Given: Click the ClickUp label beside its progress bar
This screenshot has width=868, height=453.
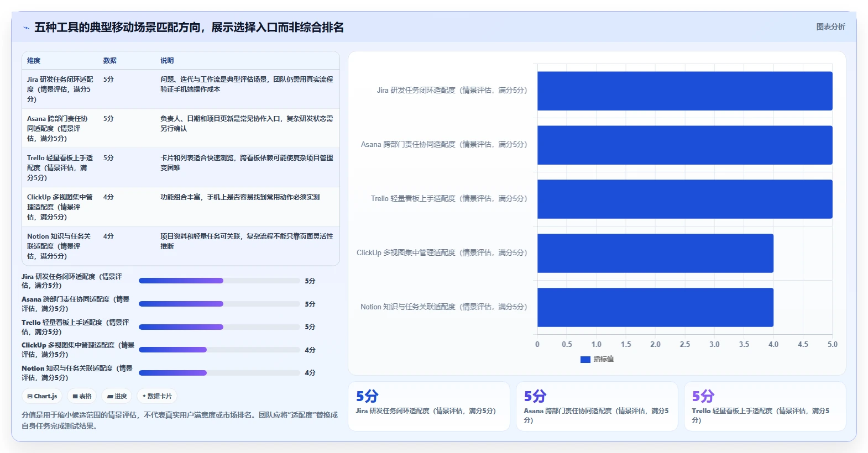Looking at the screenshot, I should [x=78, y=350].
